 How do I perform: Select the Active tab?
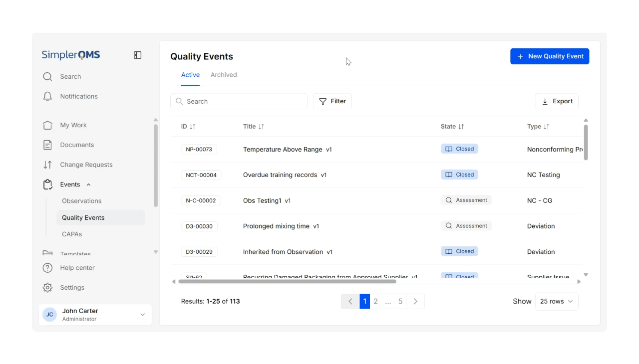(x=190, y=75)
